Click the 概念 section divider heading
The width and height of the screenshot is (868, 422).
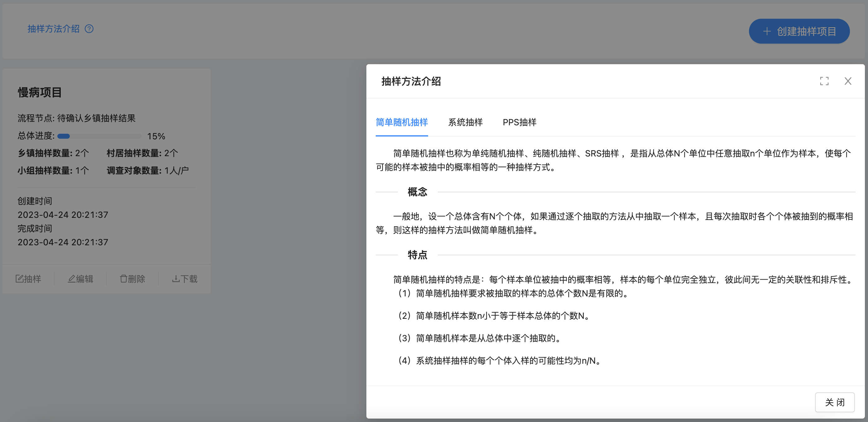click(x=417, y=192)
